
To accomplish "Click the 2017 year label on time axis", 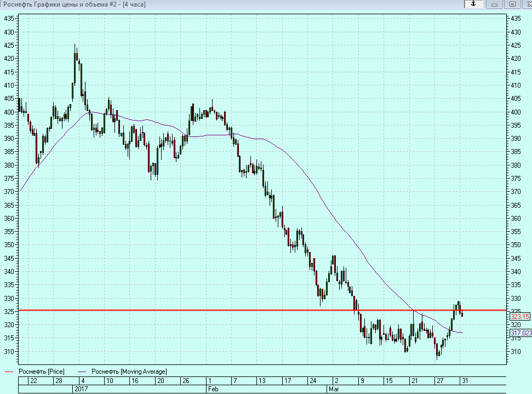I will coord(81,389).
